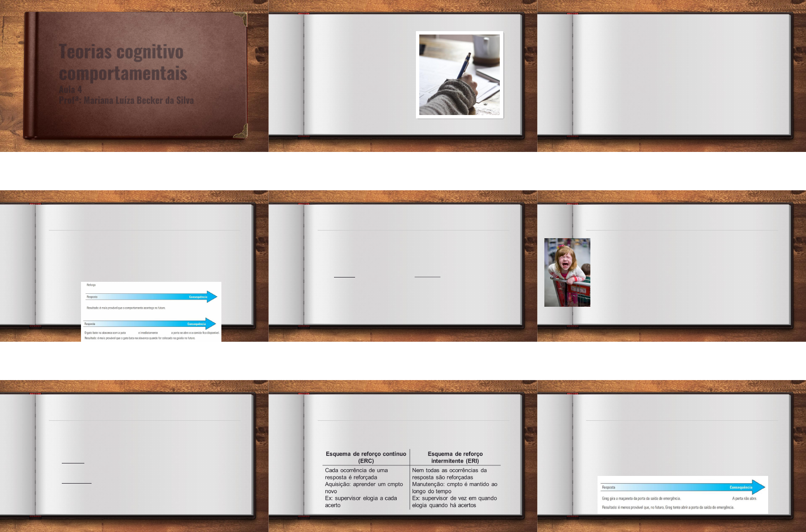Click 'Ex: supervisor elogia a cada acerto' text
The image size is (806, 532).
pos(361,501)
